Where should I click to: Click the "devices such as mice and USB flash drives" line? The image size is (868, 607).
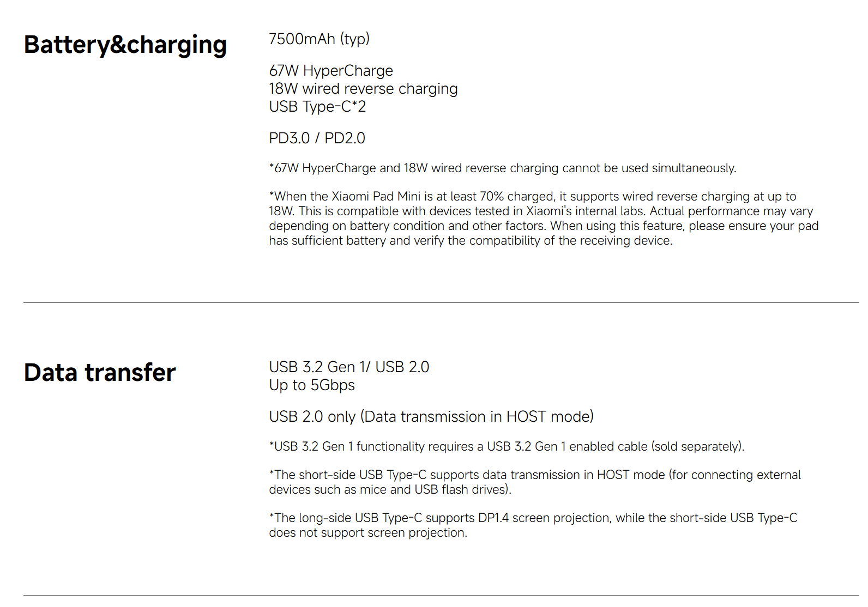(x=390, y=490)
